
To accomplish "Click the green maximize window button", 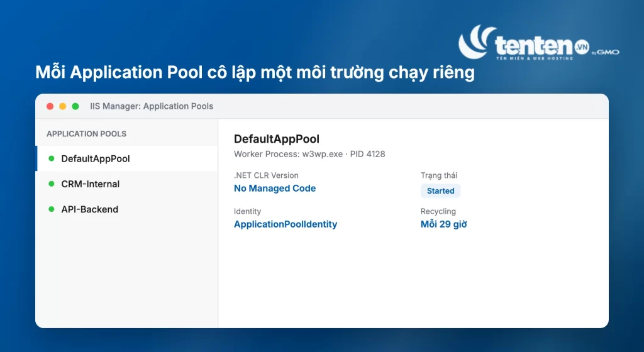I will click(x=75, y=106).
